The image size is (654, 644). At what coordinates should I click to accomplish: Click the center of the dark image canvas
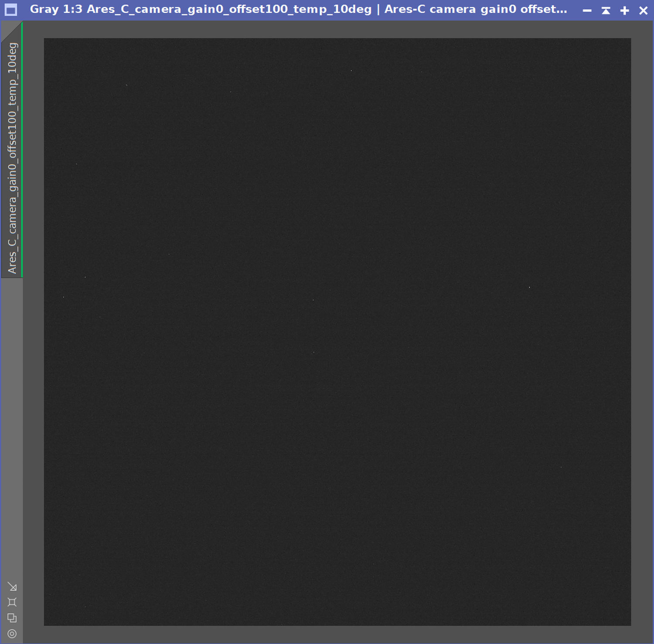(x=337, y=332)
